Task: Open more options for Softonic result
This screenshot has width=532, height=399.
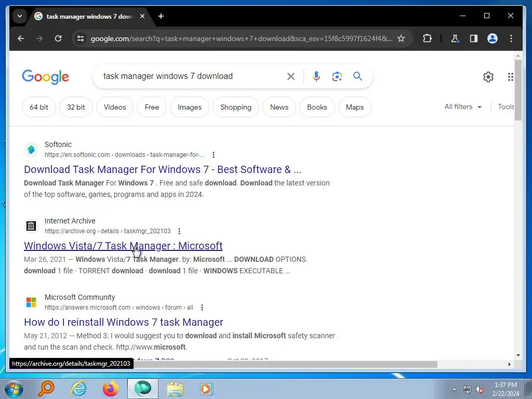Action: [214, 155]
